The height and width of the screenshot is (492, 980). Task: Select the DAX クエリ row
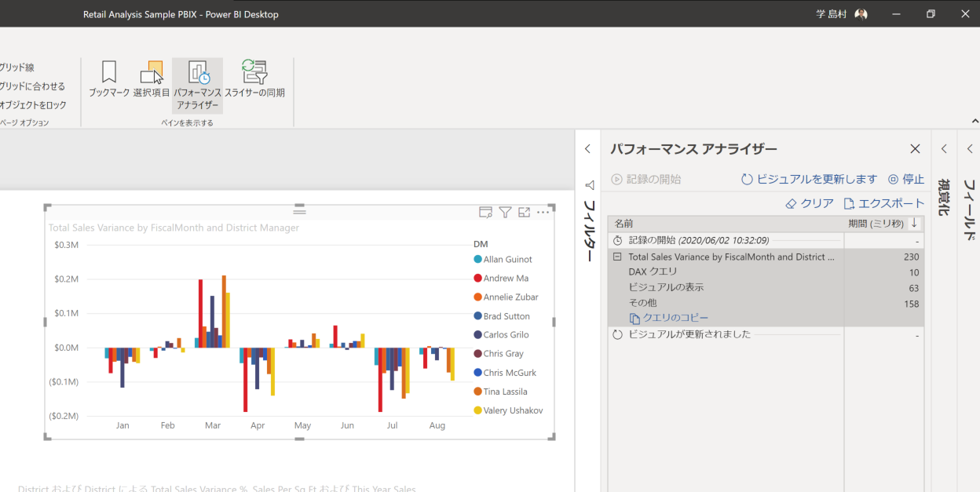point(766,272)
